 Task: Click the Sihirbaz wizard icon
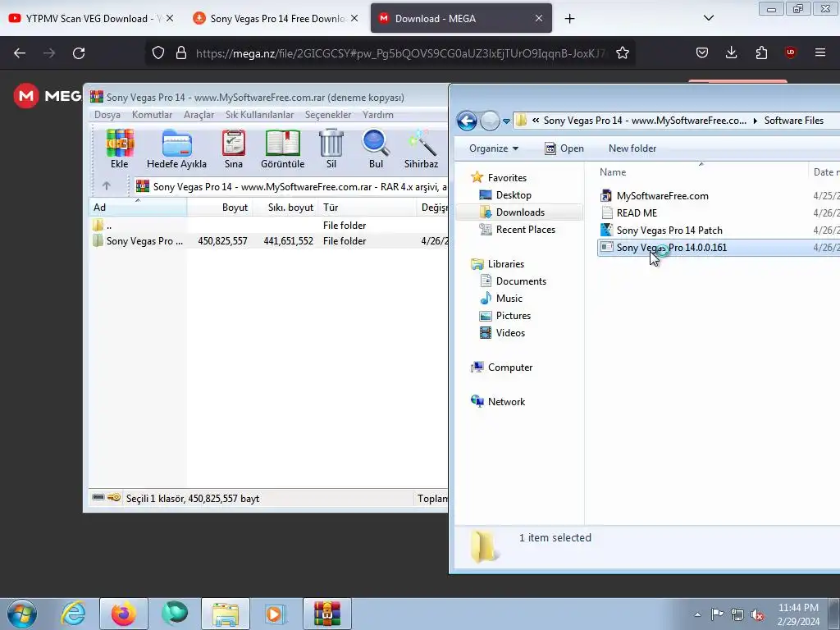(421, 149)
